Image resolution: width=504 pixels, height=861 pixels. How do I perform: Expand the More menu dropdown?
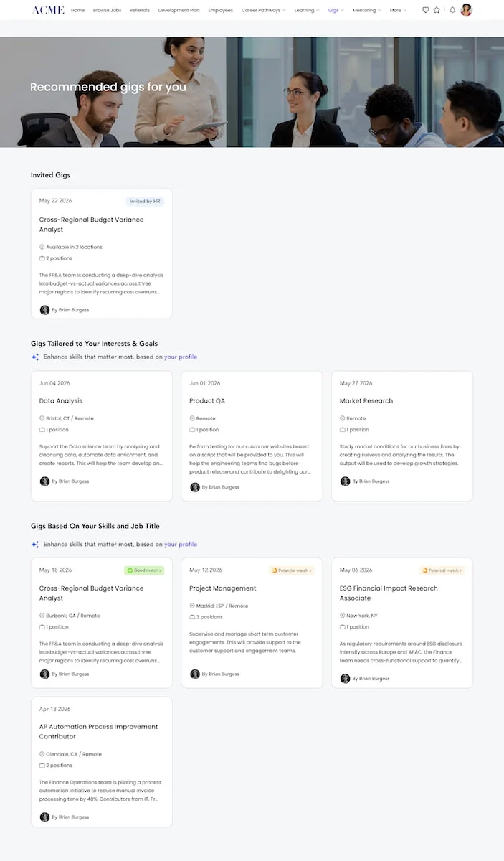pyautogui.click(x=398, y=11)
